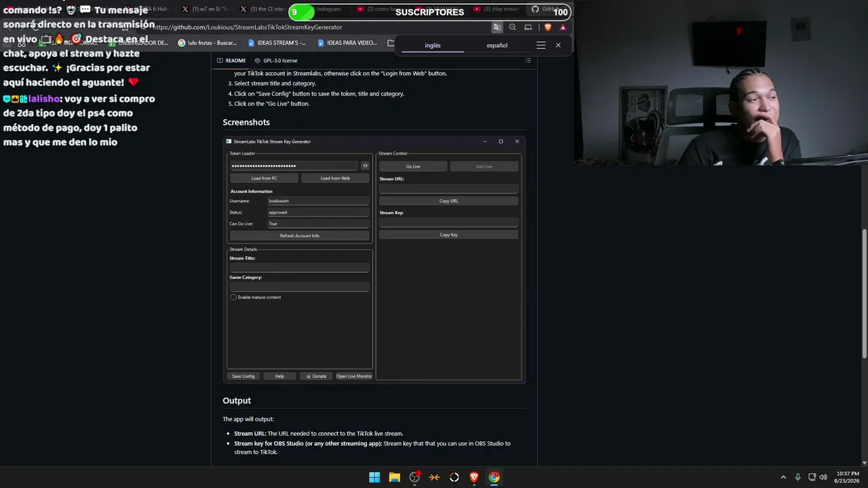Close the translation language popup
Image resolution: width=868 pixels, height=488 pixels.
point(558,45)
